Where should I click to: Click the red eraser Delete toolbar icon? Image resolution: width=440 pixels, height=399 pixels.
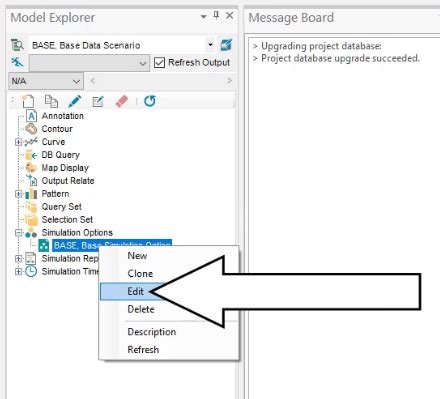[122, 101]
